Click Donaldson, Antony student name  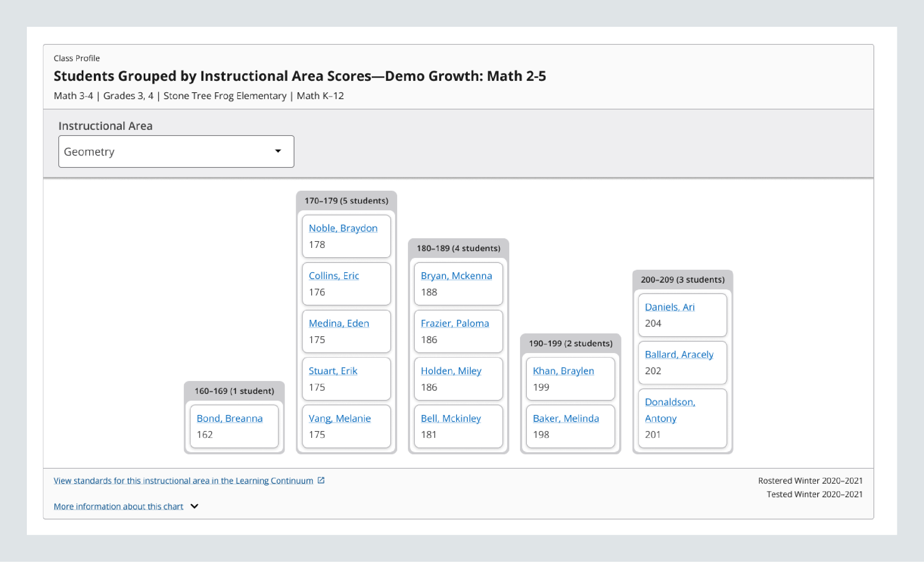point(670,402)
